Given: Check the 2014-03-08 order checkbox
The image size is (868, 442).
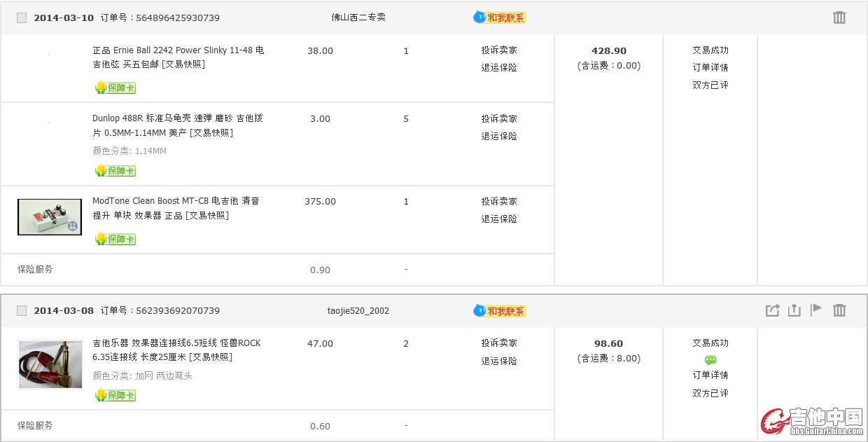Looking at the screenshot, I should coord(22,310).
